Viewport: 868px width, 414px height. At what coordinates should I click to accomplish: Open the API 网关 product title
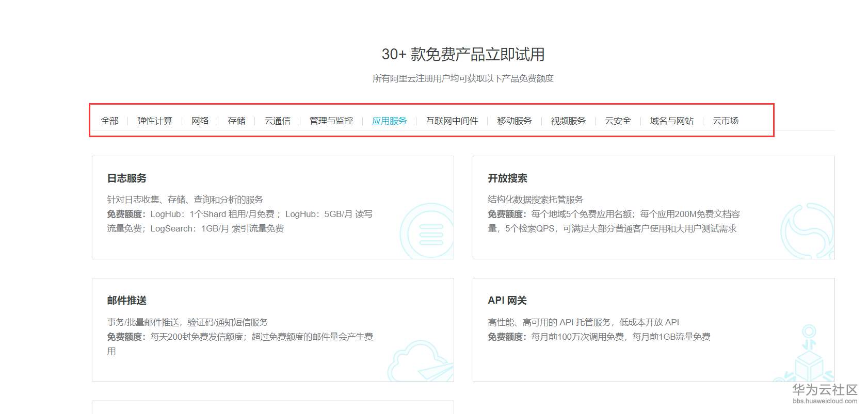click(x=507, y=301)
